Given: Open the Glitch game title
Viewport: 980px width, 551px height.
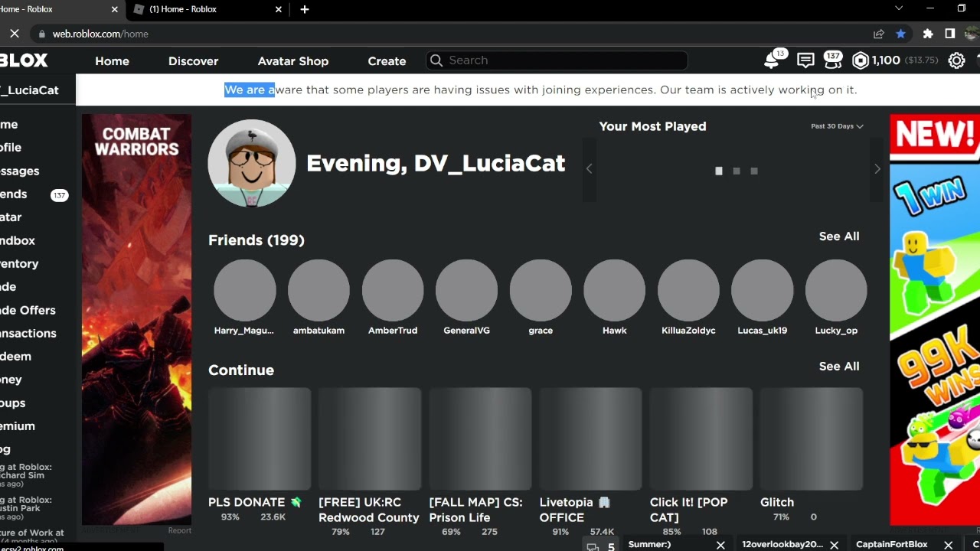Looking at the screenshot, I should (777, 502).
